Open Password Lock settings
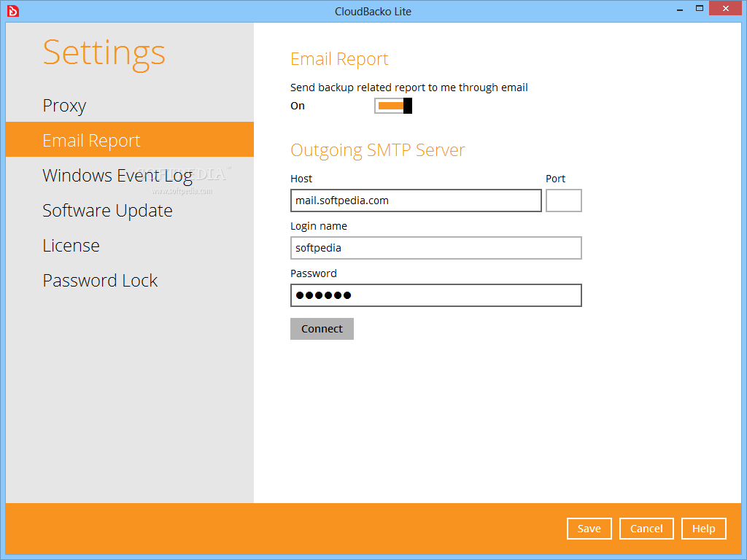This screenshot has width=747, height=560. point(130,281)
